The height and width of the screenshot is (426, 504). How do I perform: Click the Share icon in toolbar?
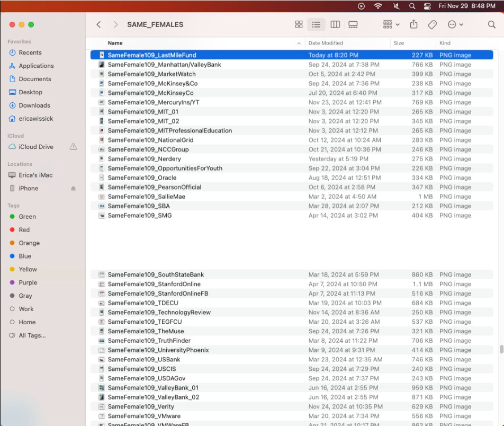click(413, 24)
